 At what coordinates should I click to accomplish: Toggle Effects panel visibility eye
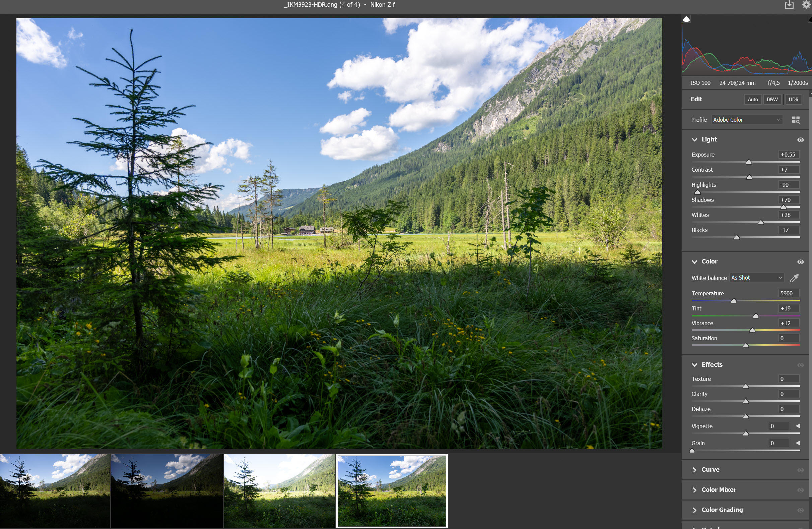pyautogui.click(x=800, y=365)
